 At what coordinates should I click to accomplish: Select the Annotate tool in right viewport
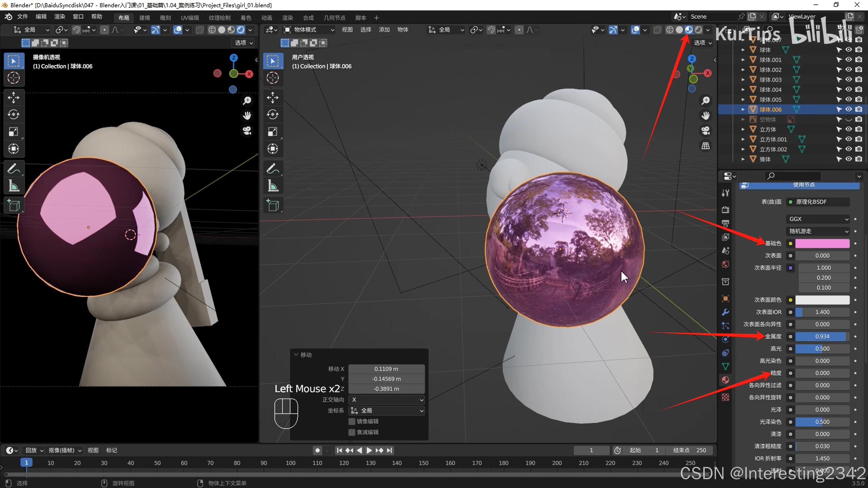[x=272, y=168]
